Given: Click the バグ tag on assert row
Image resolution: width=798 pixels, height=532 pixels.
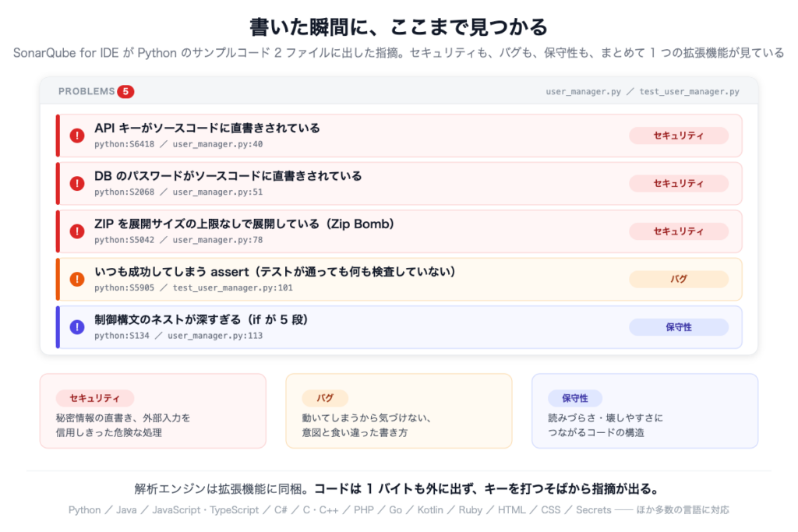Looking at the screenshot, I should tap(679, 279).
